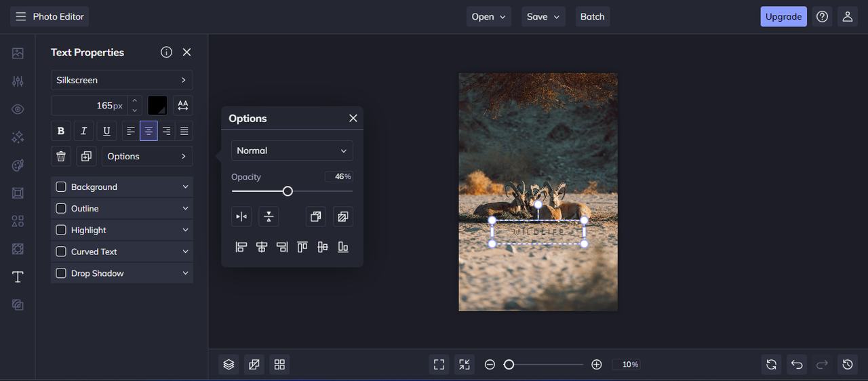
Task: Flip text vertically
Action: point(269,217)
